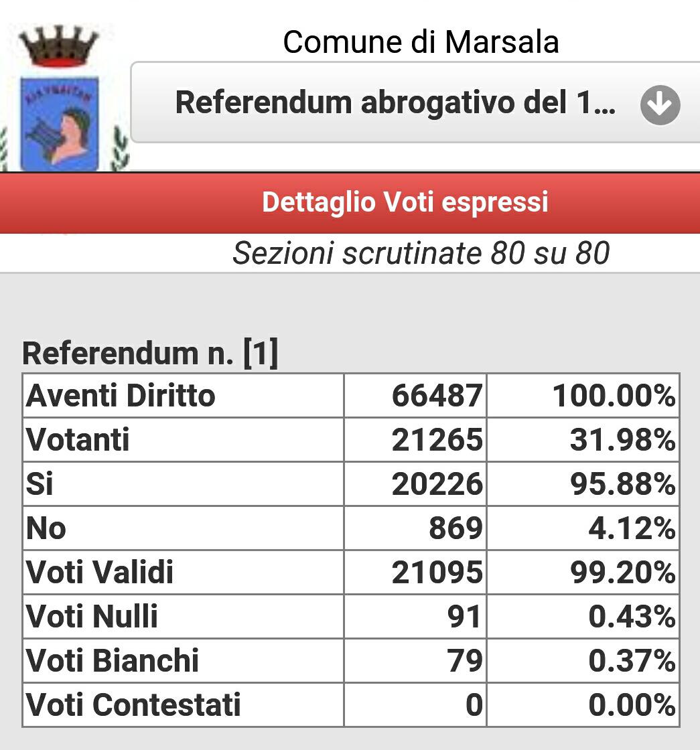The width and height of the screenshot is (700, 750).
Task: Click the Aventi Diritto count 66487
Action: (437, 396)
